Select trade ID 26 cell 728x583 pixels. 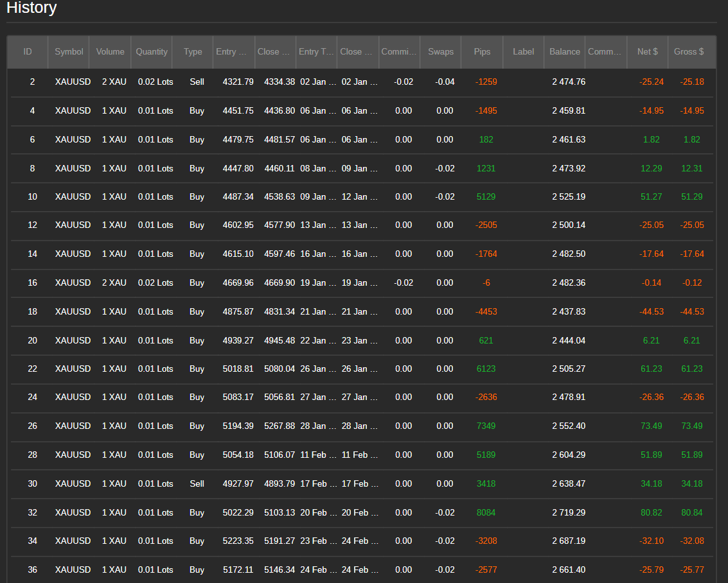coord(32,426)
